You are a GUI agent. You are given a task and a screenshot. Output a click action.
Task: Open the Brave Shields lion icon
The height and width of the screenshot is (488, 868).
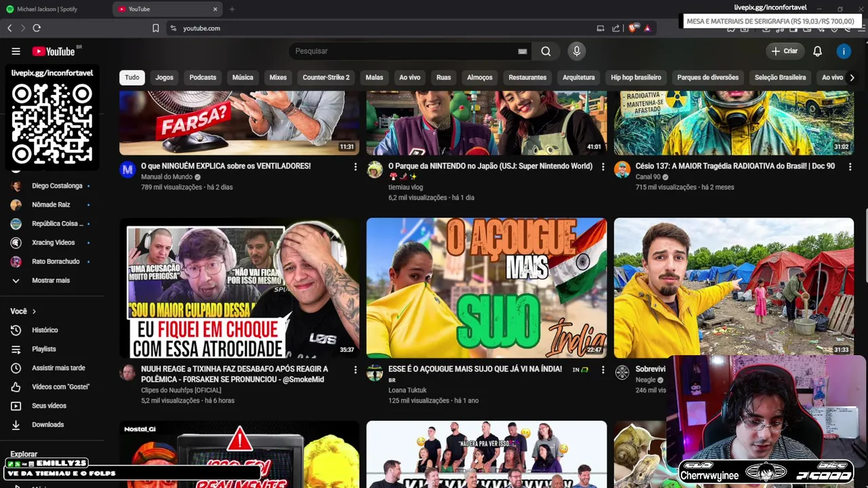tap(633, 28)
